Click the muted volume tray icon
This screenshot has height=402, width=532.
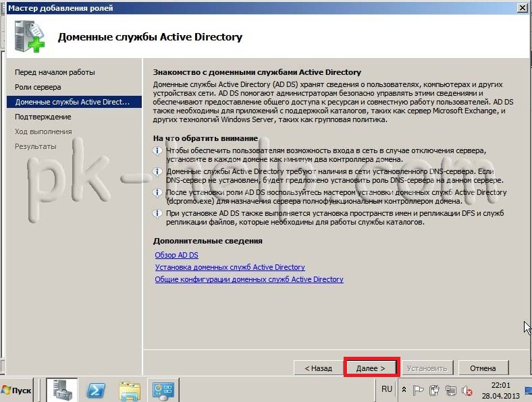(x=467, y=391)
